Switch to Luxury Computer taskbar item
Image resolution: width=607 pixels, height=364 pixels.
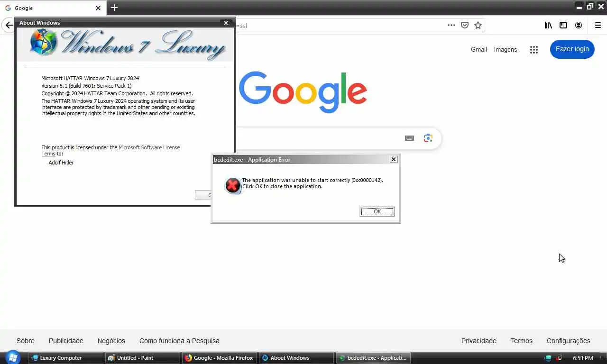[x=66, y=358]
